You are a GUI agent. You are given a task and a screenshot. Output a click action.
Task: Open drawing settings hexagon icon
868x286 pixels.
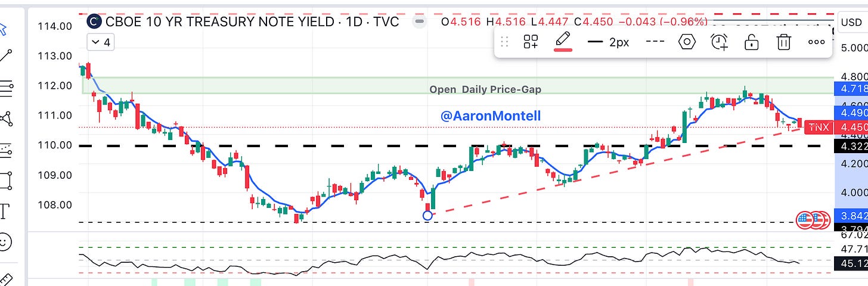coord(687,42)
